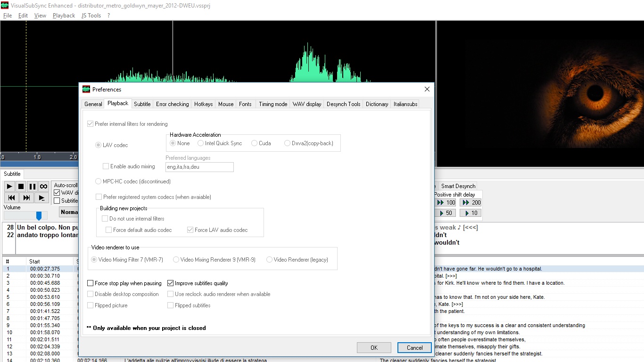The width and height of the screenshot is (644, 362).
Task: Switch to the Error checking tab
Action: (173, 104)
